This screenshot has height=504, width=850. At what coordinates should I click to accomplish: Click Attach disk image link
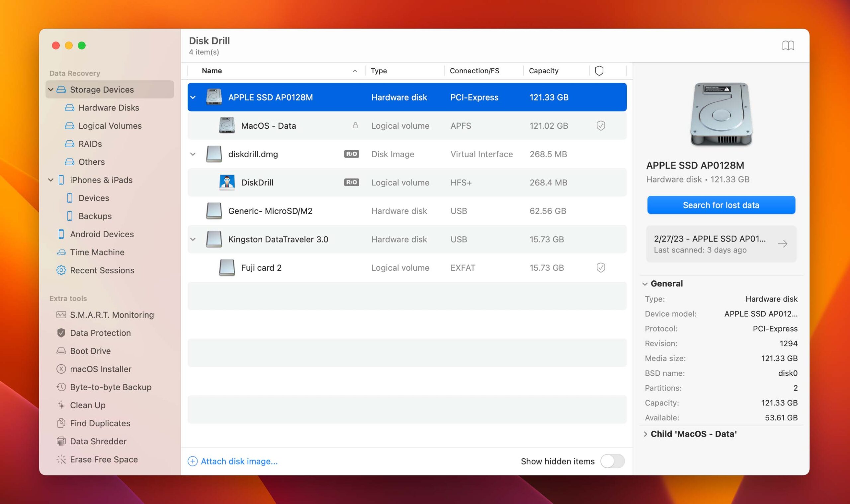coord(233,461)
